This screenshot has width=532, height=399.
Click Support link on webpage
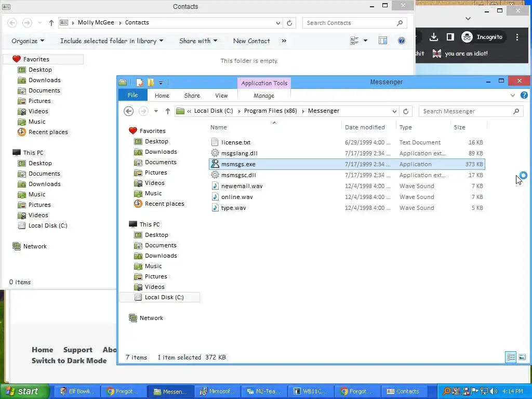click(x=78, y=350)
